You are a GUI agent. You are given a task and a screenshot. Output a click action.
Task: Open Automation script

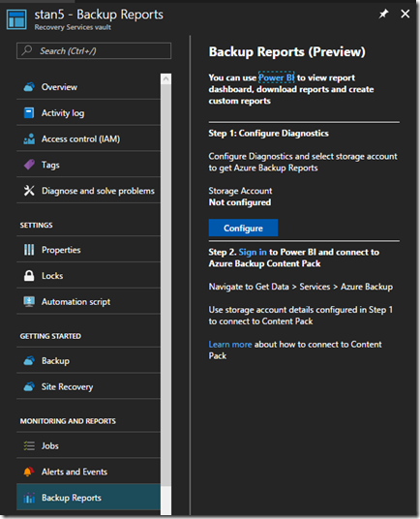pos(89,301)
